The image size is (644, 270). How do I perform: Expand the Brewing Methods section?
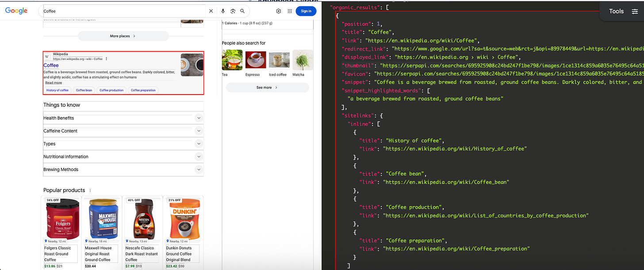click(123, 169)
